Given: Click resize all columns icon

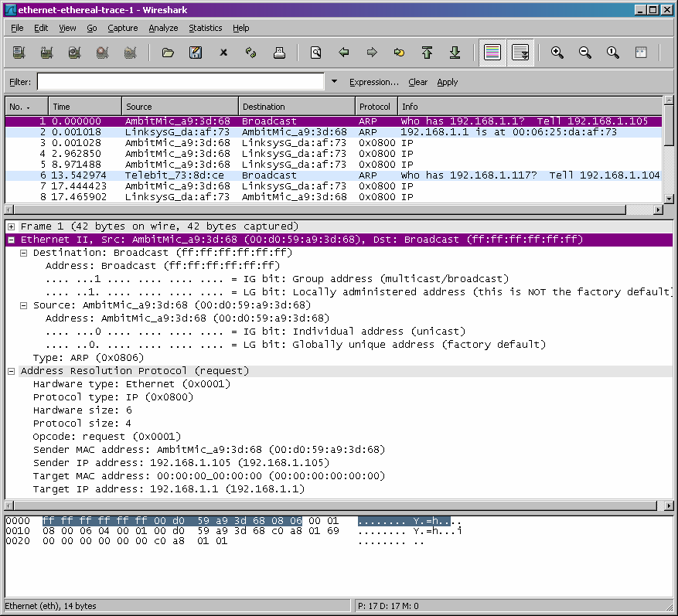Looking at the screenshot, I should click(x=641, y=53).
